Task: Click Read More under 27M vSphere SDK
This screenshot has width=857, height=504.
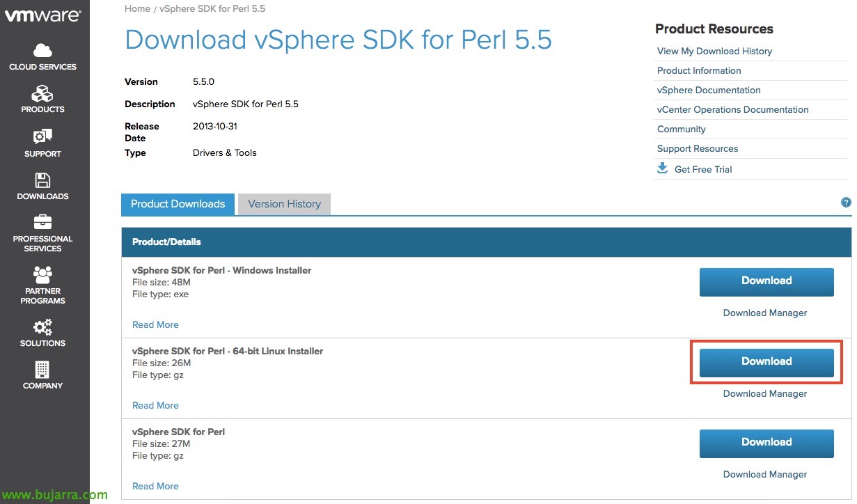Action: [155, 487]
